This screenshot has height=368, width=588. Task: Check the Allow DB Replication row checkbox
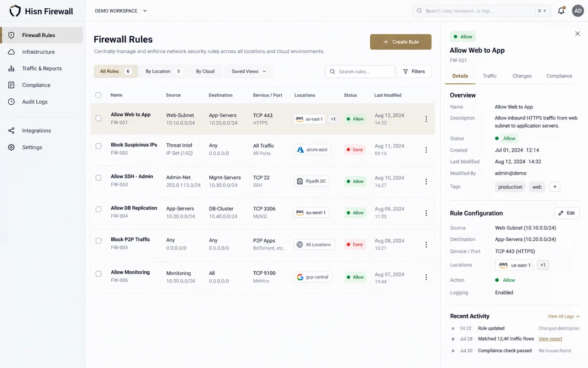(98, 209)
